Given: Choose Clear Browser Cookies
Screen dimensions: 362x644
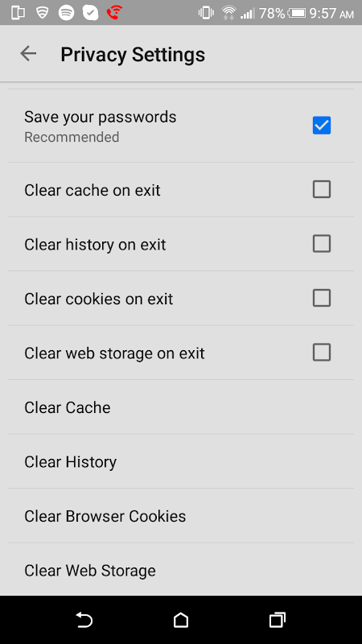Looking at the screenshot, I should pos(181,515).
